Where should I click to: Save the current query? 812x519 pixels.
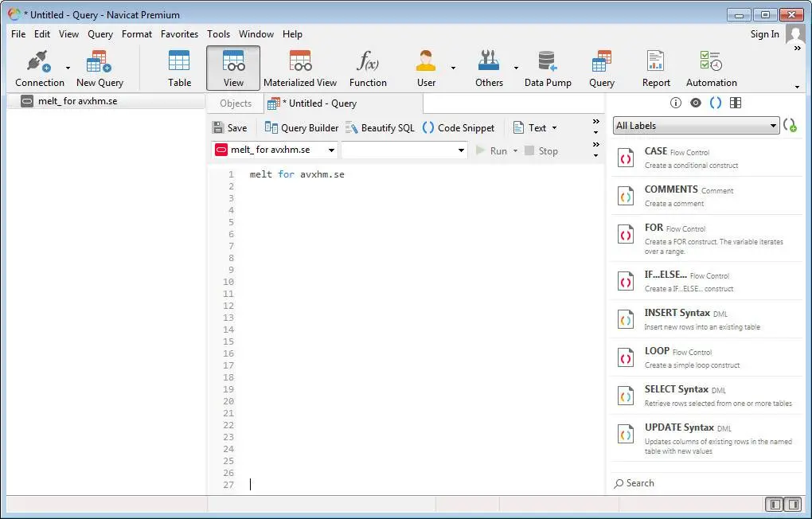(x=230, y=128)
